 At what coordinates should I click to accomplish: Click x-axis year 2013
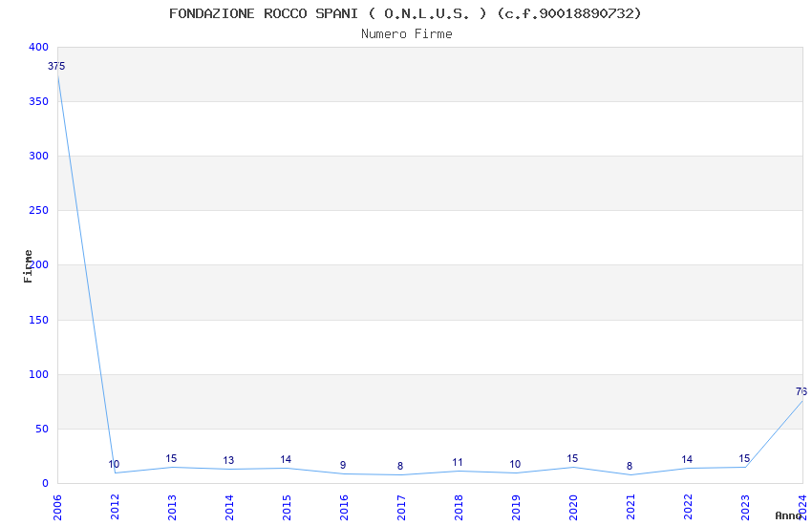(x=172, y=507)
